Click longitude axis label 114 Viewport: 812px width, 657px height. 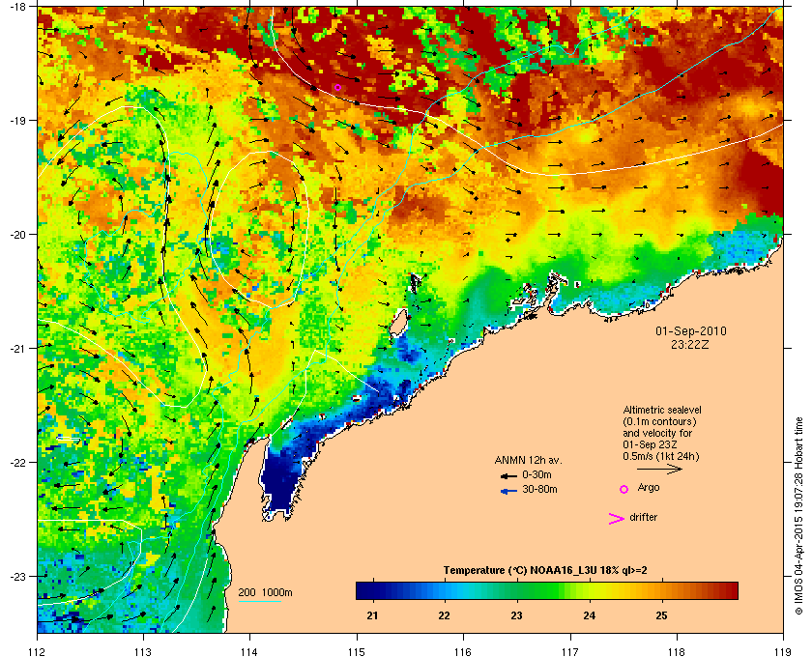pyautogui.click(x=249, y=651)
